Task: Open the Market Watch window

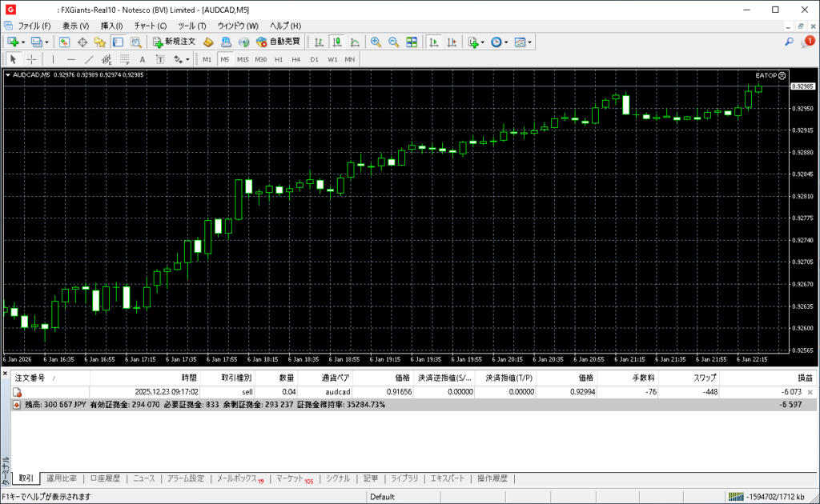Action: [x=64, y=42]
